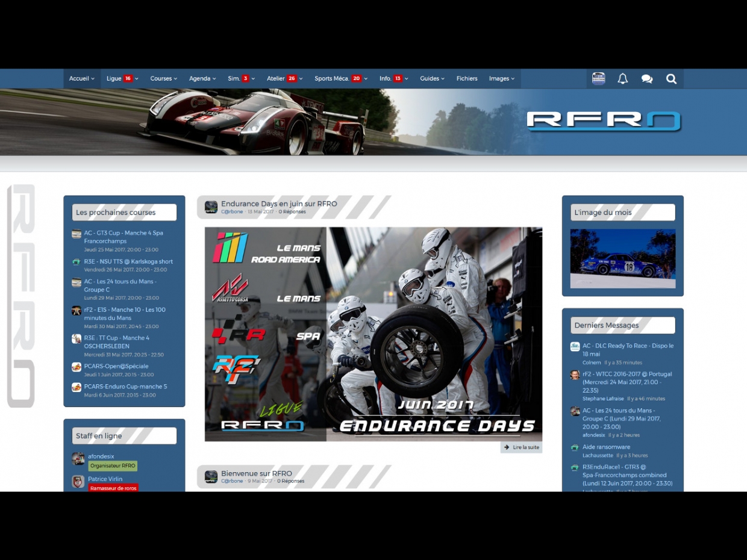Click the icon beside R3E - TT Cup Manche 4
747x560 pixels.
pos(77,338)
